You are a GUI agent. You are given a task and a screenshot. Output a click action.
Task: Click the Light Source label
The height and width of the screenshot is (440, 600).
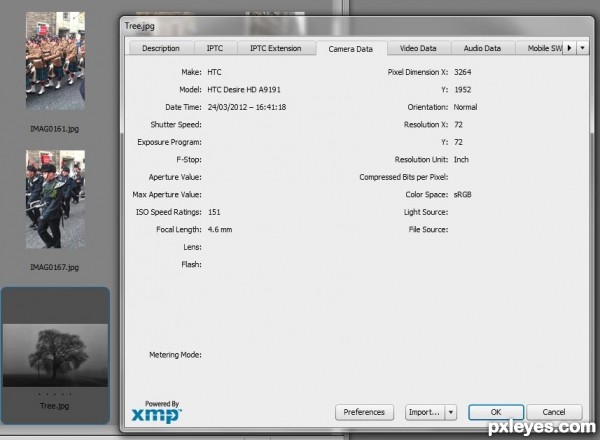(426, 212)
